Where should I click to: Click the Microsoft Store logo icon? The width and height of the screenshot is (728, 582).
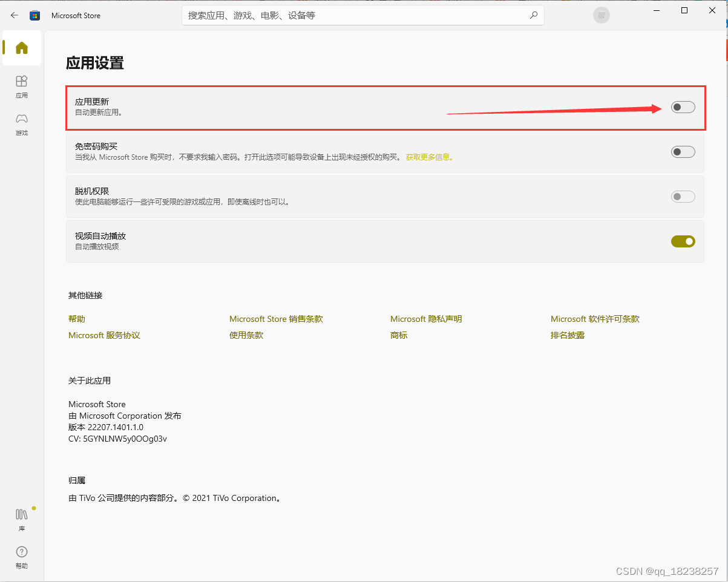tap(35, 16)
